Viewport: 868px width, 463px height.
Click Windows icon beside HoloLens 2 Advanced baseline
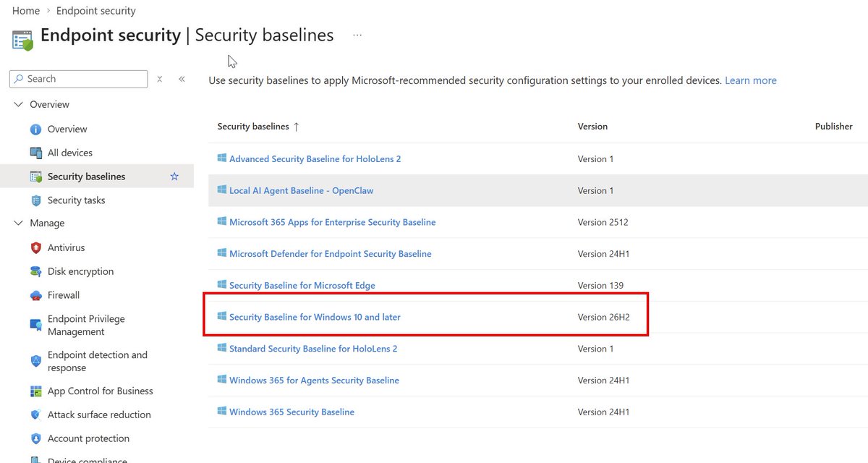click(222, 158)
